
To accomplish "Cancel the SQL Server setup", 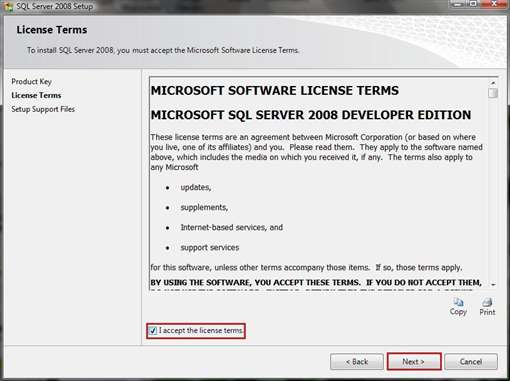I will [x=471, y=362].
